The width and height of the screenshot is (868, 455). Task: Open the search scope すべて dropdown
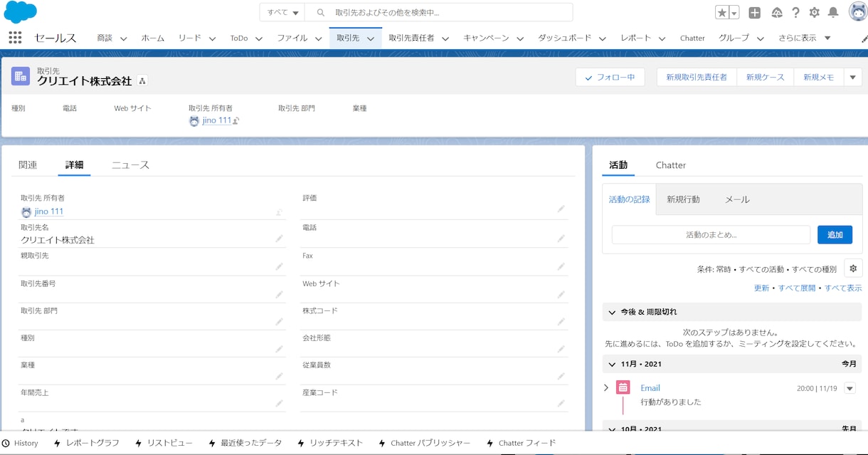[282, 12]
